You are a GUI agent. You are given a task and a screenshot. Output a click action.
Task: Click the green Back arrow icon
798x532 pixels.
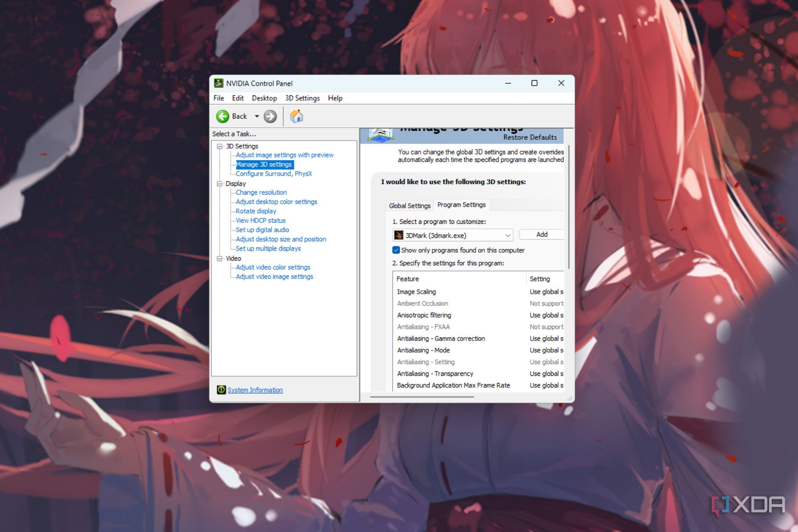click(x=223, y=116)
